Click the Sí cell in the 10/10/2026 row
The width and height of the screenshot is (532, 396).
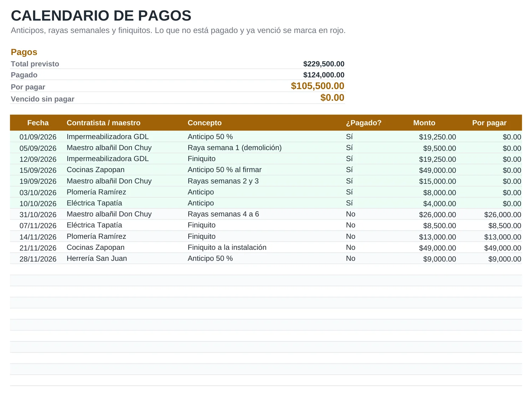(x=349, y=203)
